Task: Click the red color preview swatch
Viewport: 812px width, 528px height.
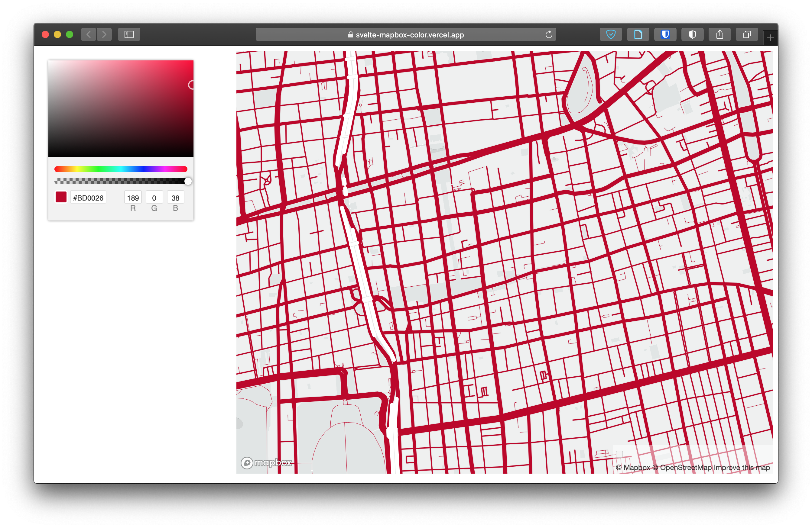Action: coord(61,197)
